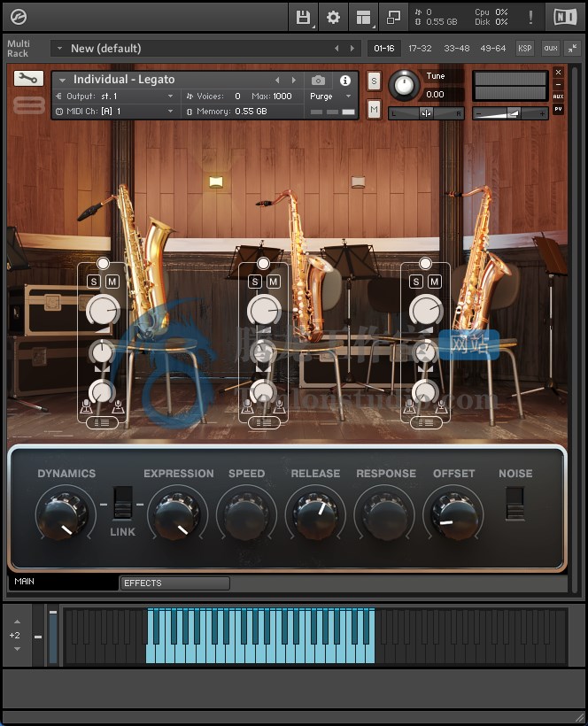Toggle the left saxophone power circle

[x=103, y=264]
